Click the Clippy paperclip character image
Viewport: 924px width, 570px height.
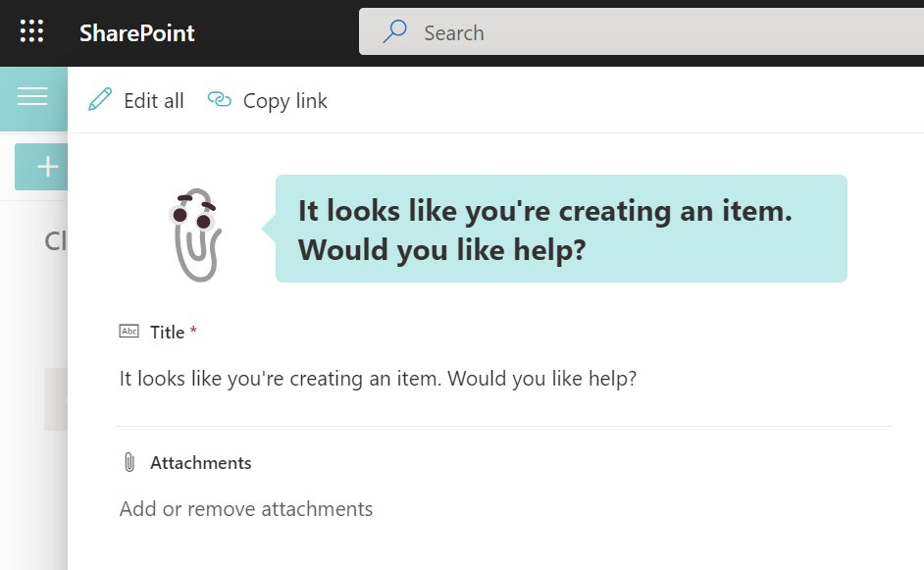[x=196, y=234]
